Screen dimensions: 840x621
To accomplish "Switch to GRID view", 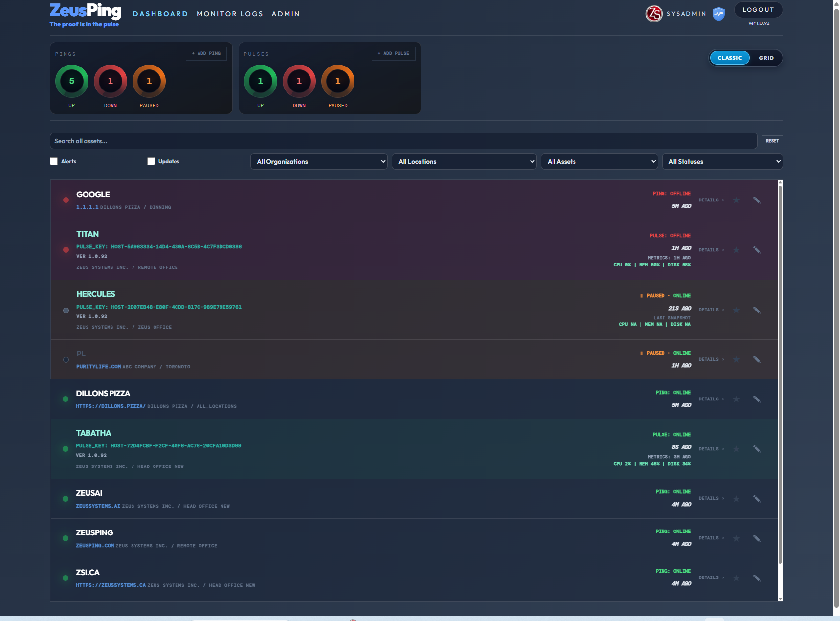I will [x=766, y=58].
